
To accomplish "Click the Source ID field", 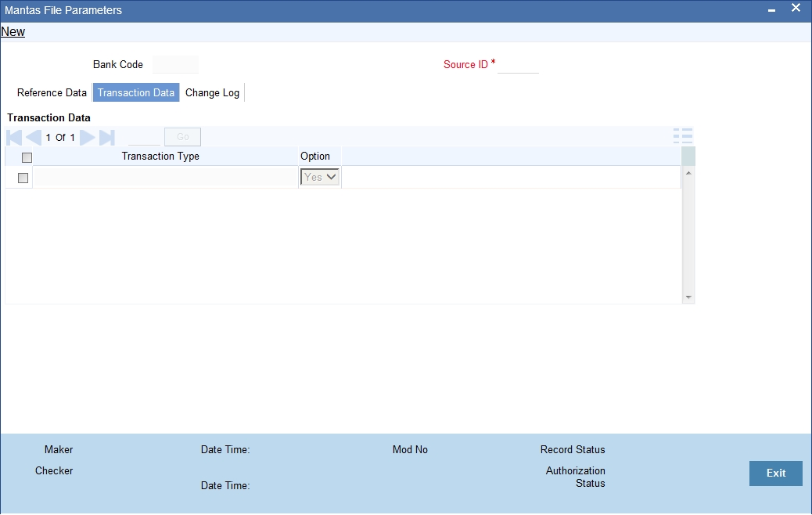I will 518,65.
